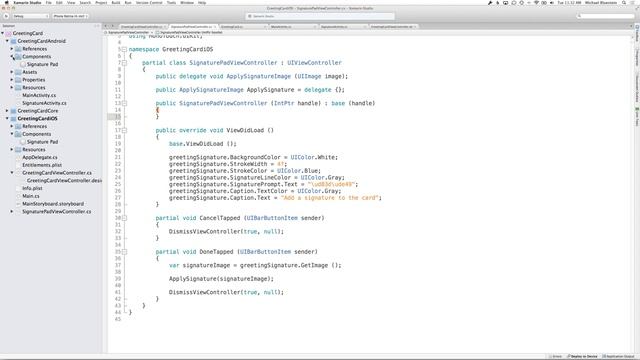Expand the GreetingCardCore project
Viewport: 640px width, 360px height.
click(7, 111)
